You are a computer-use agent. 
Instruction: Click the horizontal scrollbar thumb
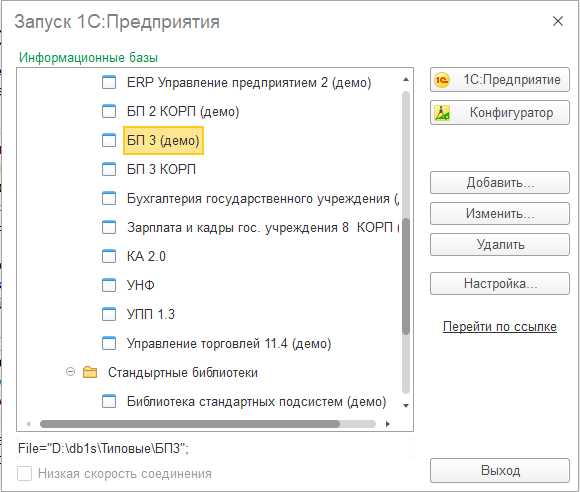click(x=190, y=424)
